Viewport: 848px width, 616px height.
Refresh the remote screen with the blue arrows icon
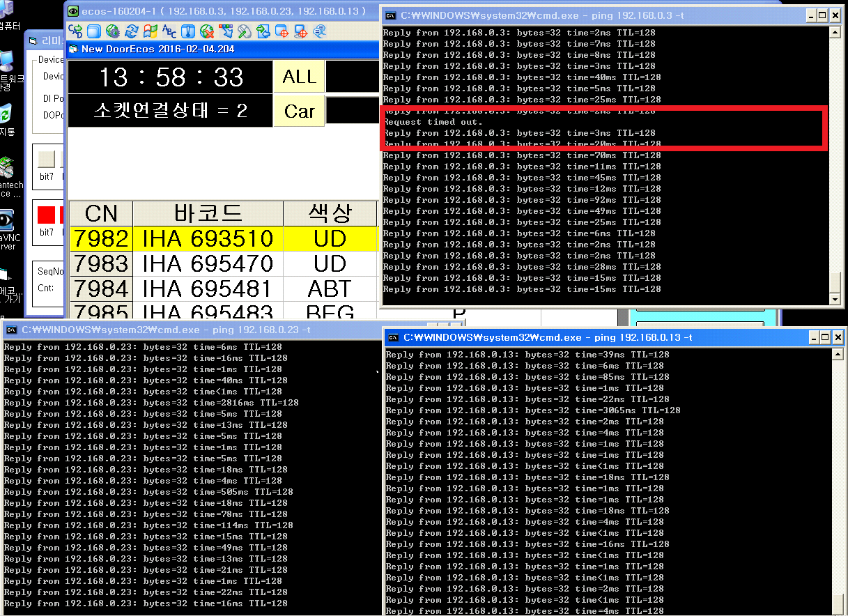click(132, 31)
